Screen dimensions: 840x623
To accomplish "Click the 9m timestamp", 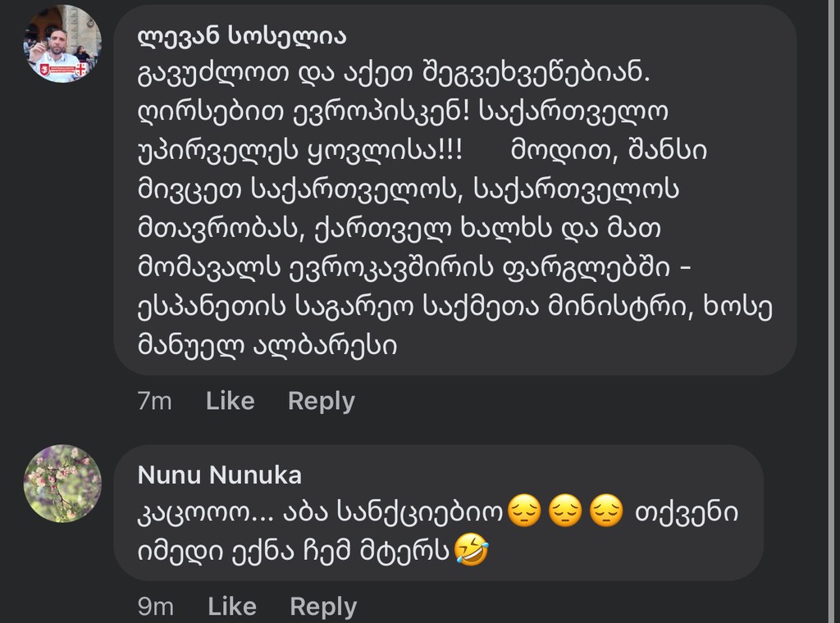I will [x=156, y=607].
